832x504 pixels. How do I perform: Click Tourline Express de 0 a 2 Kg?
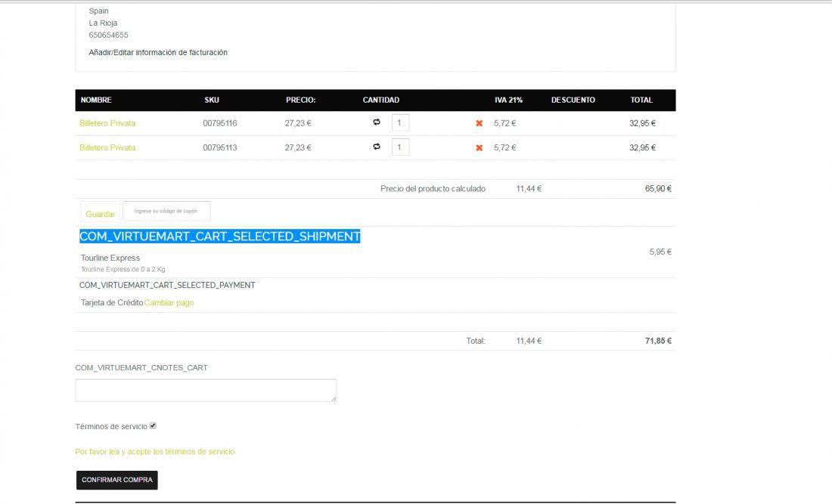point(123,269)
